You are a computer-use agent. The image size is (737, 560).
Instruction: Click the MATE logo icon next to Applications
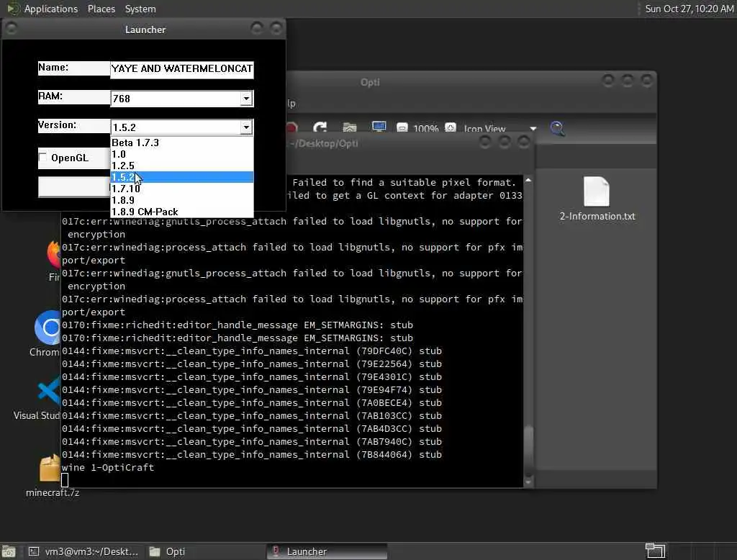click(x=13, y=9)
